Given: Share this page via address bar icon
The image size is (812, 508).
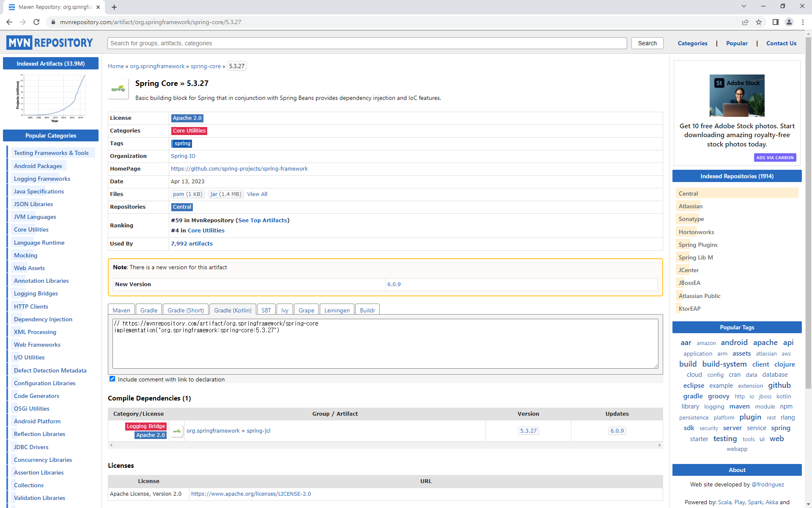Looking at the screenshot, I should [745, 22].
